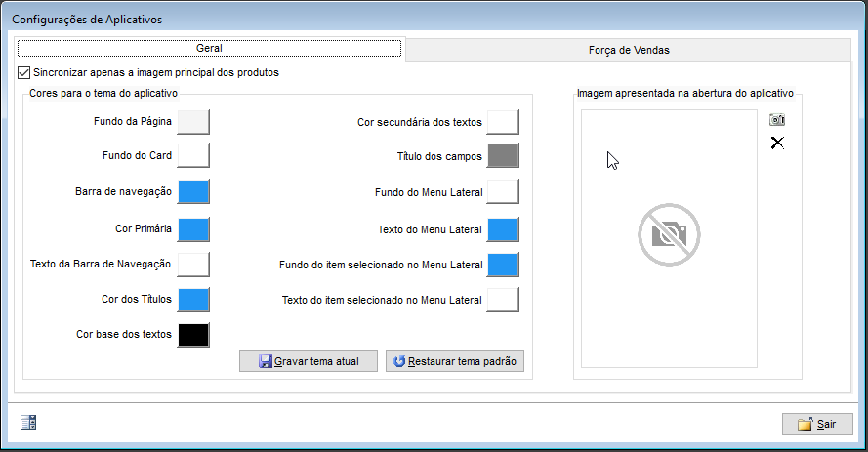Save theme with Gravar tema atual
This screenshot has width=868, height=452.
pos(309,361)
